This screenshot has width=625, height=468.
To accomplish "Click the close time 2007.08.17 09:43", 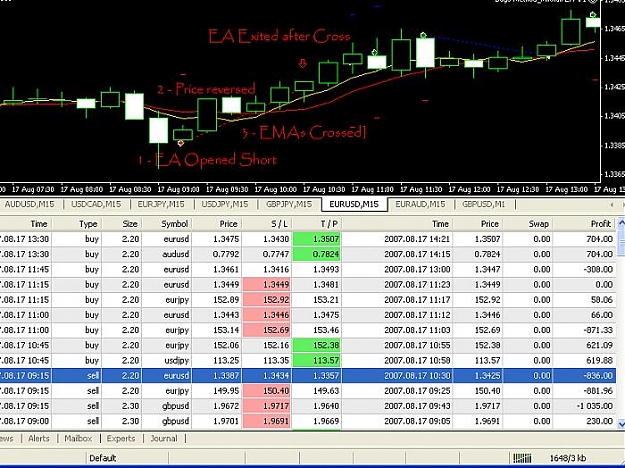I will click(x=417, y=406).
